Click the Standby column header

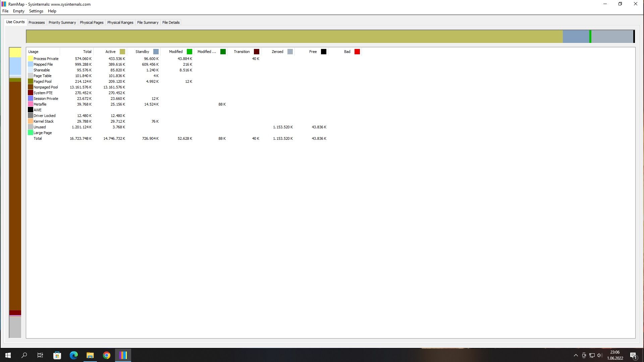(143, 52)
